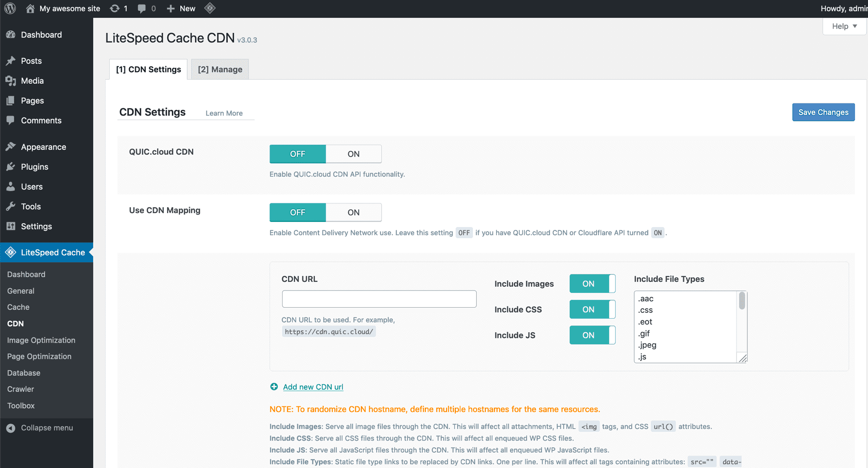Open the New content menu
The image size is (868, 468).
181,8
